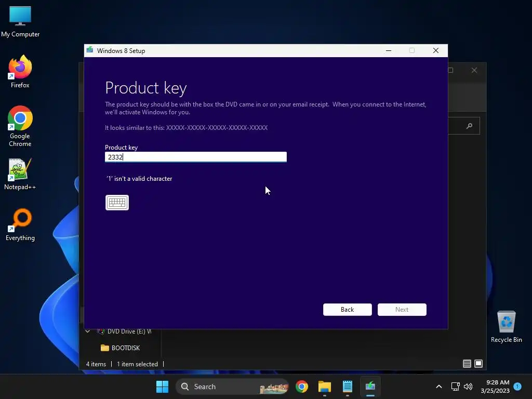Maximize the background File Explorer window
The height and width of the screenshot is (399, 532).
click(450, 70)
